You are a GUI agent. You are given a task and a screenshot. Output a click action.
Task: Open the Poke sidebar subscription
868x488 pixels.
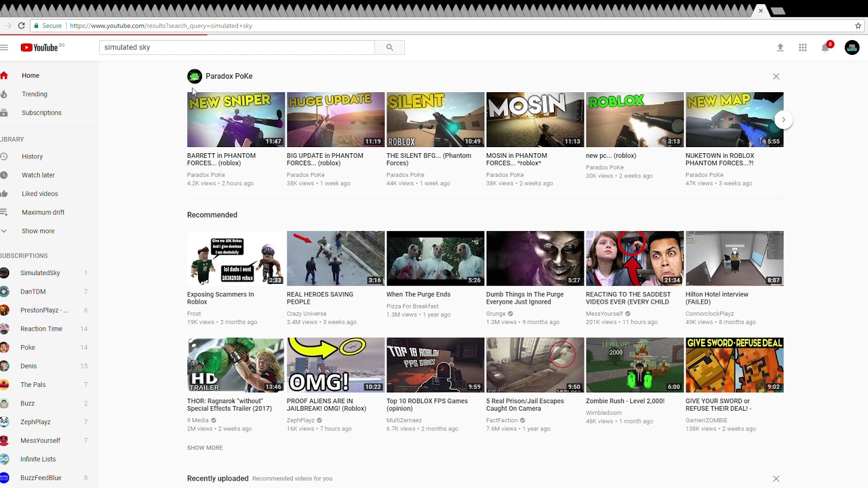28,348
